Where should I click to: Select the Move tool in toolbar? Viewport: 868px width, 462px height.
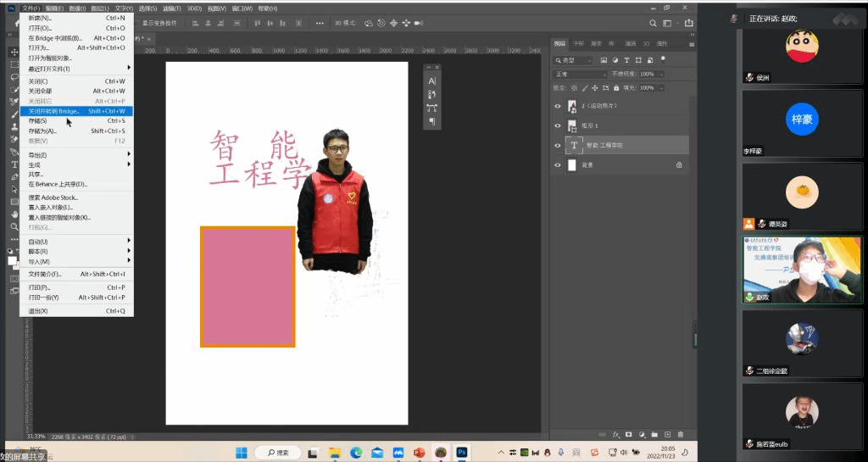(x=14, y=53)
